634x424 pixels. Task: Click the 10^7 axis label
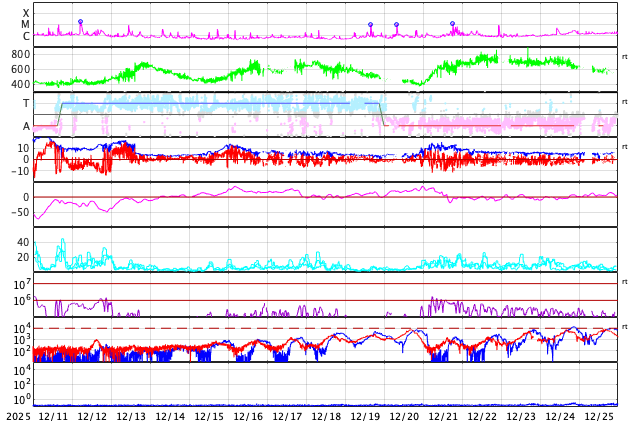[x=22, y=284]
